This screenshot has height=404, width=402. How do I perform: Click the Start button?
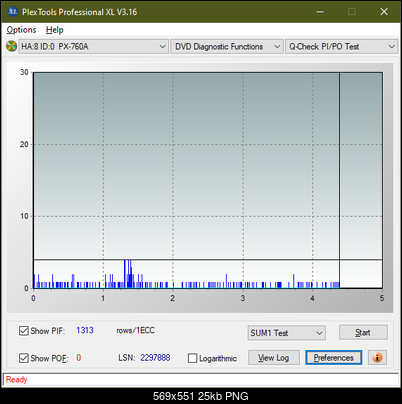pyautogui.click(x=363, y=332)
